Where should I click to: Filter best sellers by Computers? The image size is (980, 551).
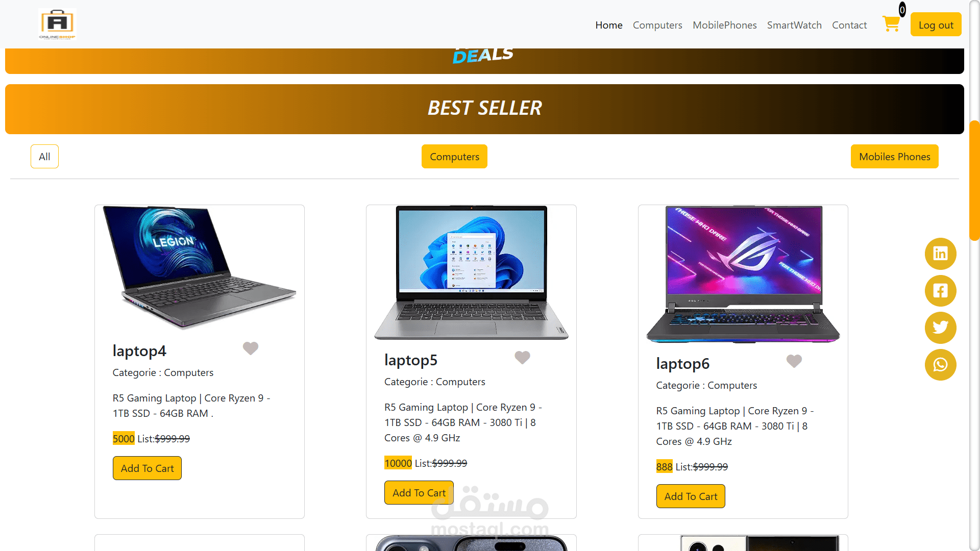454,157
